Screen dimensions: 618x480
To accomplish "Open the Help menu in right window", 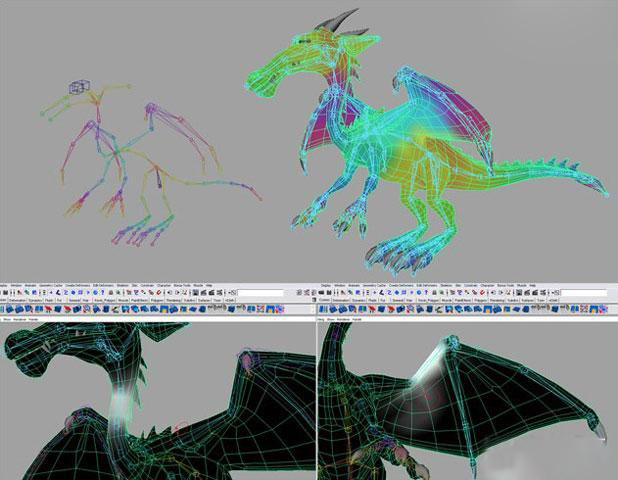I will (x=532, y=285).
